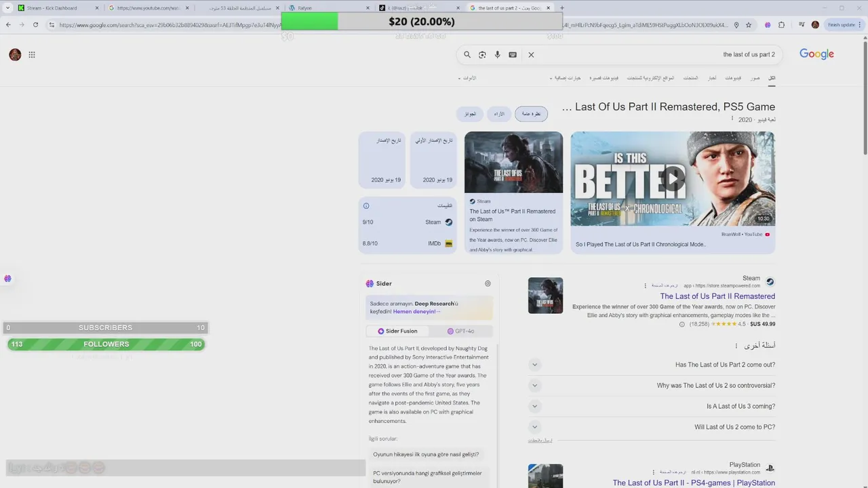This screenshot has height=488, width=868.
Task: Click the browser address bar URL
Action: (393, 25)
